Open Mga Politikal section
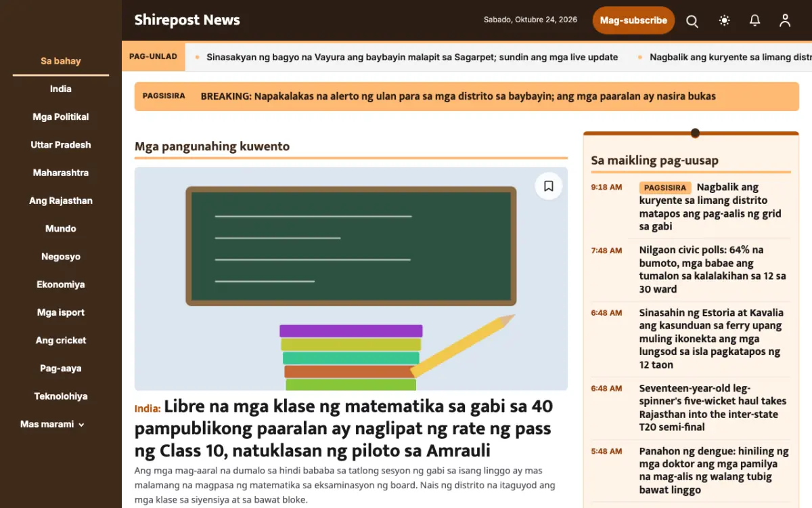This screenshot has height=508, width=812. (61, 117)
